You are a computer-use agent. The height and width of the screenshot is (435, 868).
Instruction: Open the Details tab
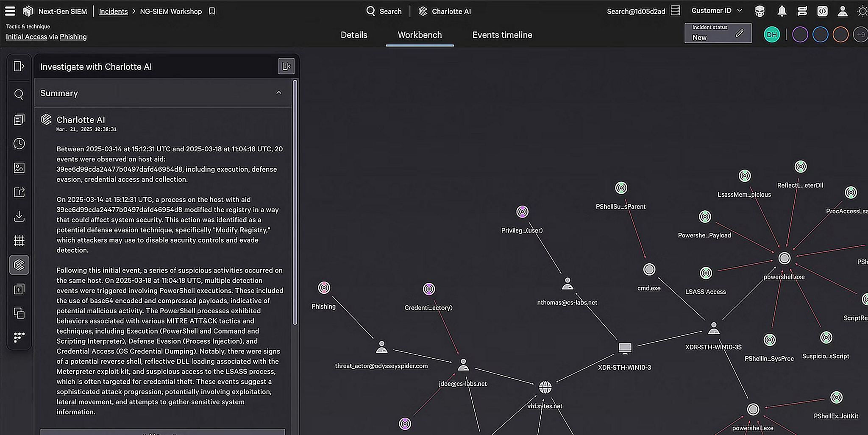353,35
